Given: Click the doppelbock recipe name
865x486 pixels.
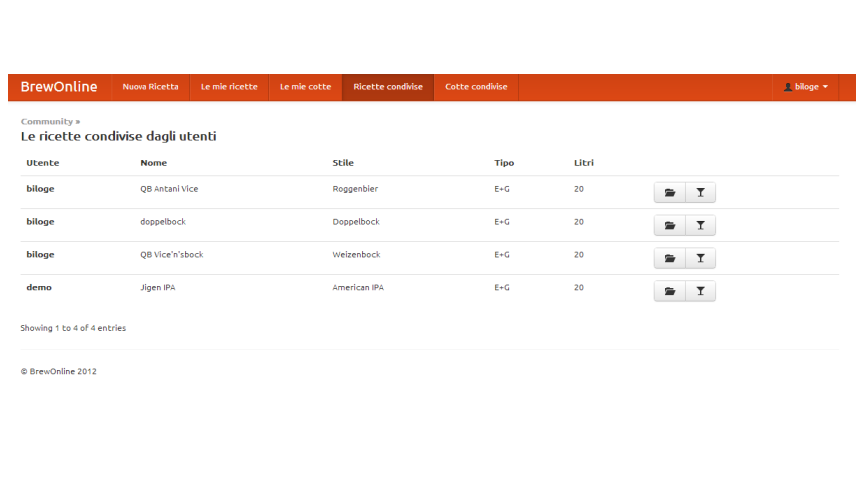Looking at the screenshot, I should tap(163, 222).
